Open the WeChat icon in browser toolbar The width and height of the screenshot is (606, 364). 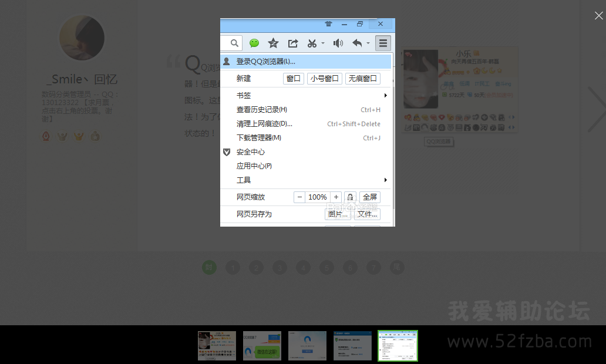point(254,43)
